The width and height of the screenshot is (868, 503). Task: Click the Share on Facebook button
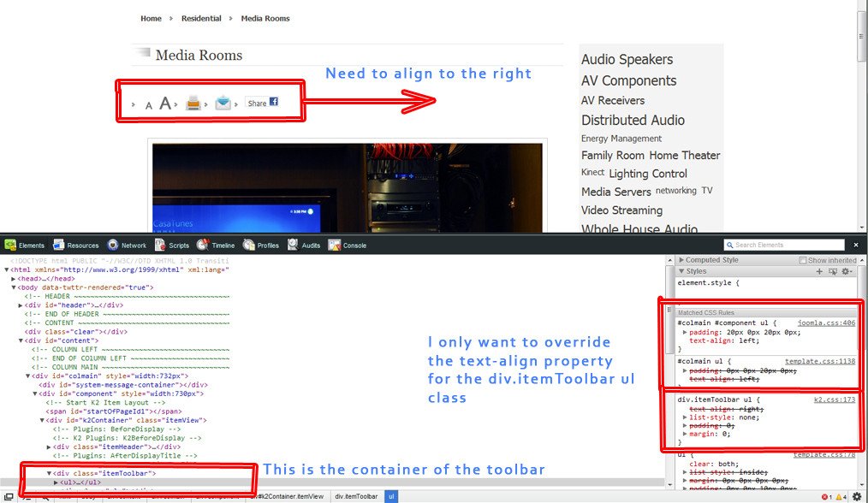(263, 103)
